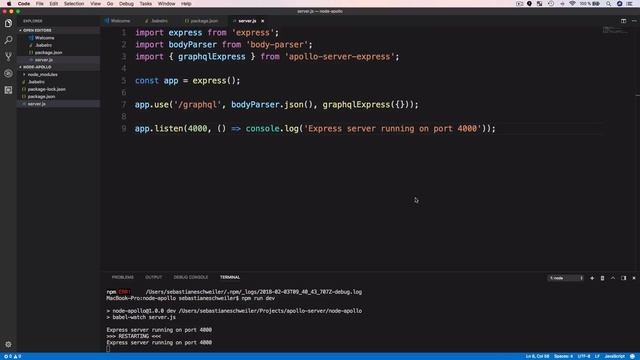The width and height of the screenshot is (640, 360).
Task: Close the server.js editor tab
Action: point(262,21)
